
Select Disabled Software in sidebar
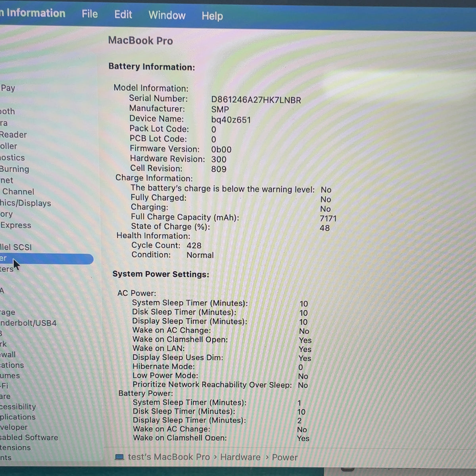coord(29,438)
